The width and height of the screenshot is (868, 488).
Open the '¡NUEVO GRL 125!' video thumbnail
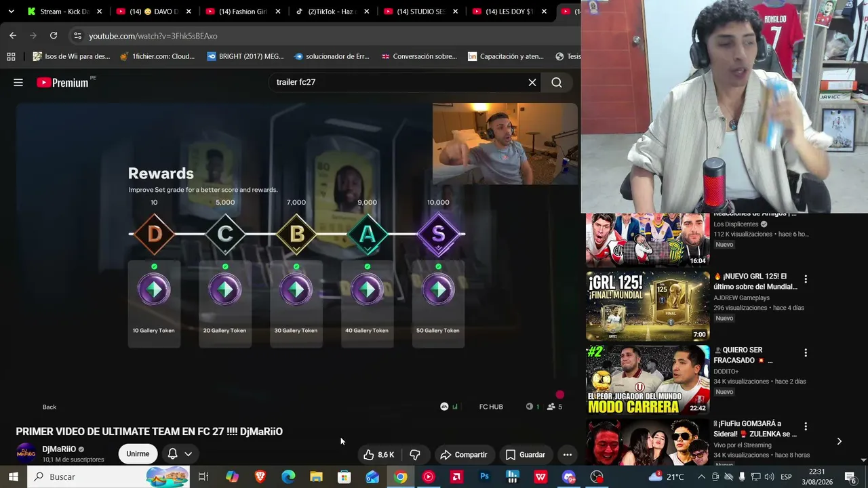648,306
